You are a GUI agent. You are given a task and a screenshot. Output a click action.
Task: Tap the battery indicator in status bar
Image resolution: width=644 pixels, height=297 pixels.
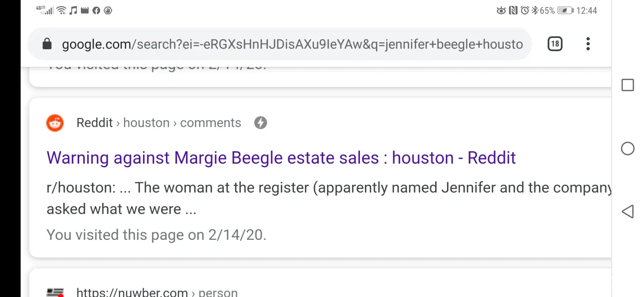click(565, 11)
